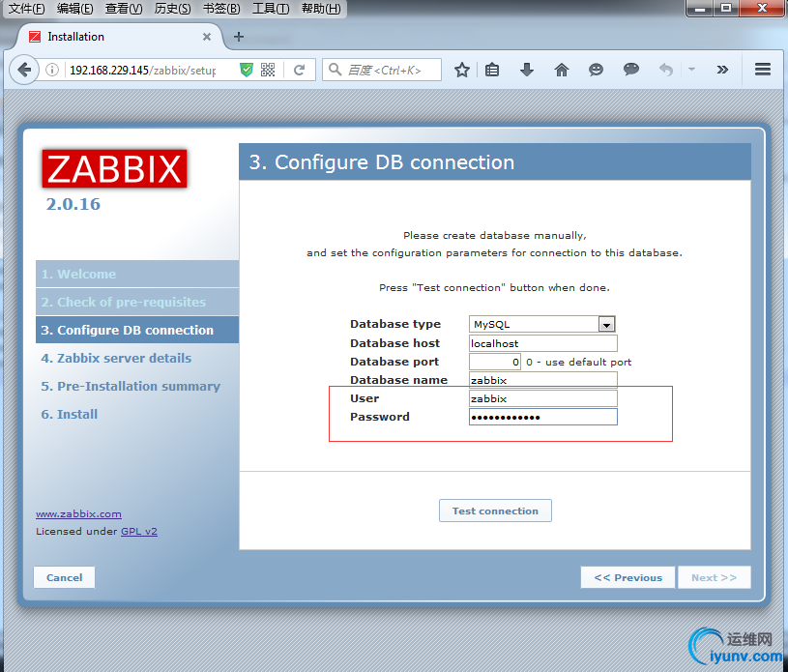788x672 pixels.
Task: Select the Installation browser tab
Action: 121,37
